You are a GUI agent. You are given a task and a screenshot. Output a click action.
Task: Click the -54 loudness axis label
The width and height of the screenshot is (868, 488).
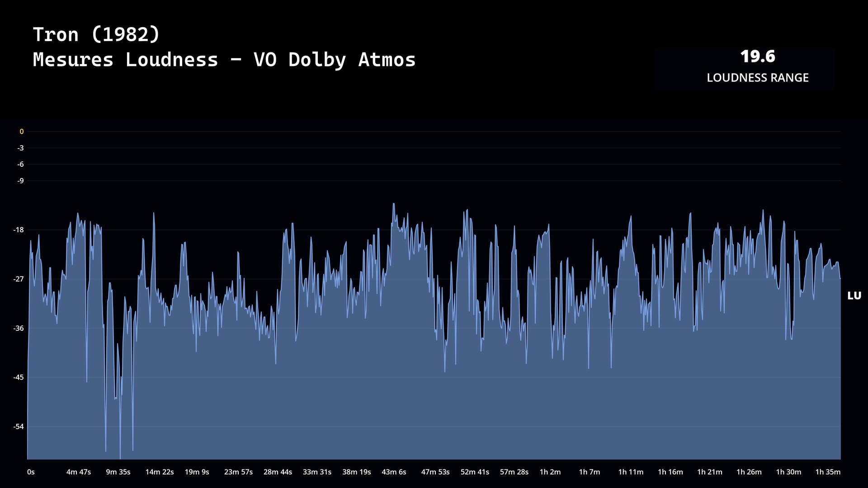[19, 427]
